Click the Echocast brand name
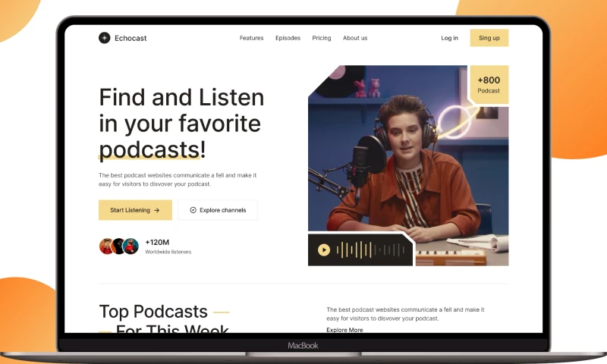This screenshot has height=364, width=607. 131,38
